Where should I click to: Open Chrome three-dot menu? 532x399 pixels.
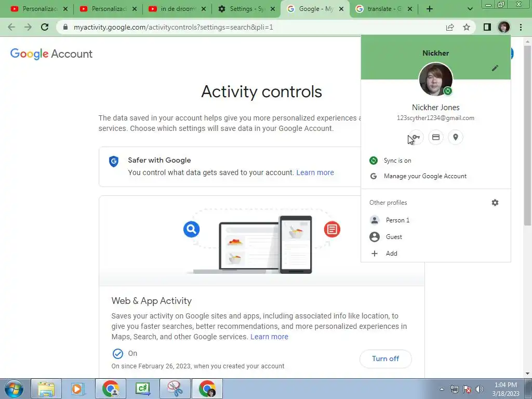(521, 27)
